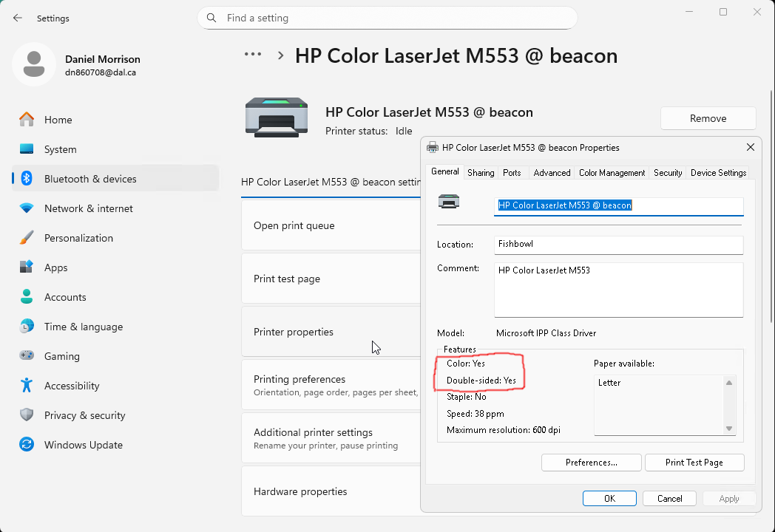This screenshot has height=532, width=775.
Task: Close the printer Properties dialog
Action: (x=751, y=148)
